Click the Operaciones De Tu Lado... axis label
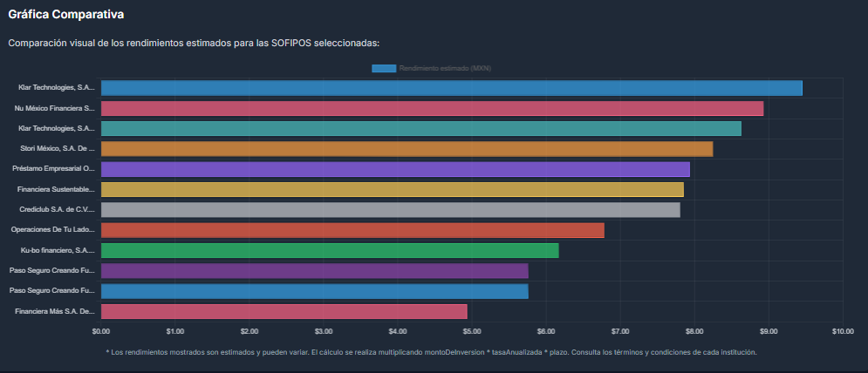The height and width of the screenshot is (373, 868). [53, 230]
